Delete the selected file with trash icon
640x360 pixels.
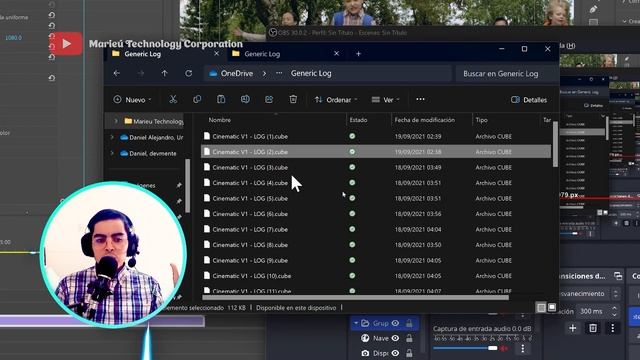coord(293,99)
